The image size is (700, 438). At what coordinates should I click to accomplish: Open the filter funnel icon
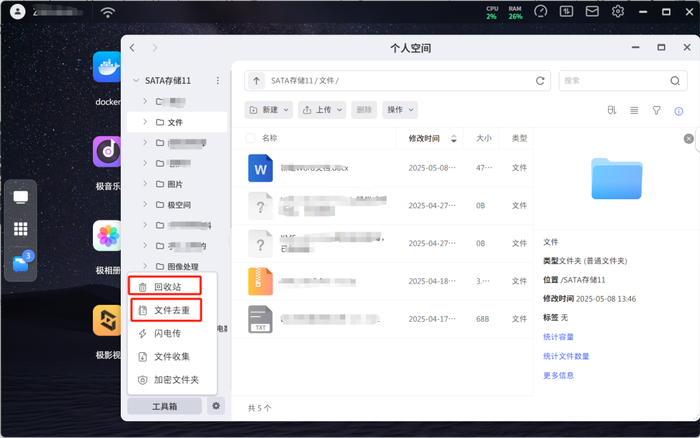click(x=656, y=110)
